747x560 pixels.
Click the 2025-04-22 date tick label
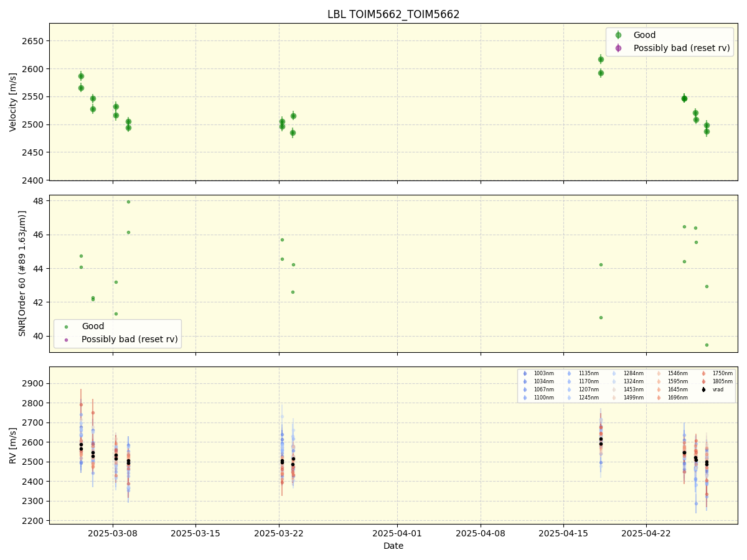pyautogui.click(x=646, y=533)
